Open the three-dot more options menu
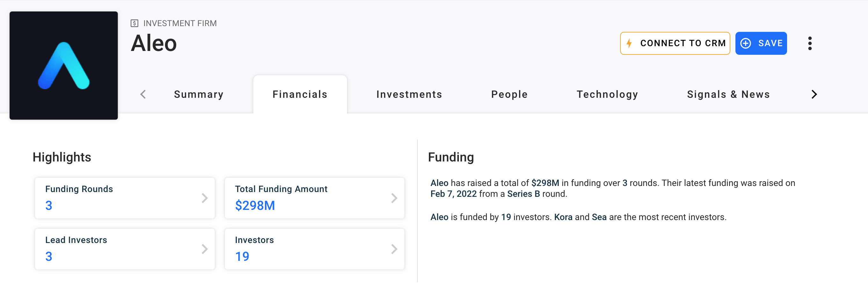The image size is (868, 293). click(810, 43)
